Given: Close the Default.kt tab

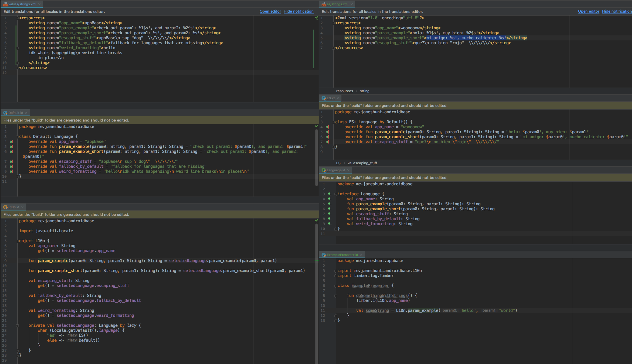Looking at the screenshot, I should tap(26, 113).
